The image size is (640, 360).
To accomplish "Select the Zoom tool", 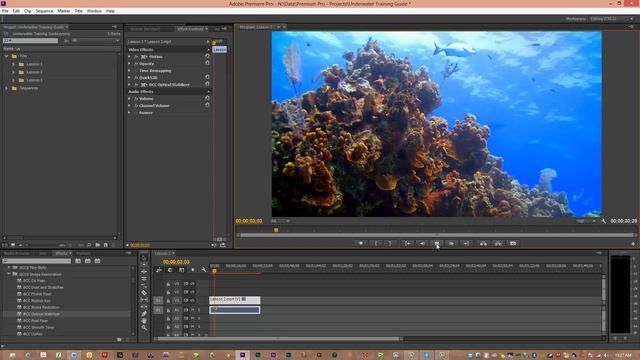I will pos(144,327).
